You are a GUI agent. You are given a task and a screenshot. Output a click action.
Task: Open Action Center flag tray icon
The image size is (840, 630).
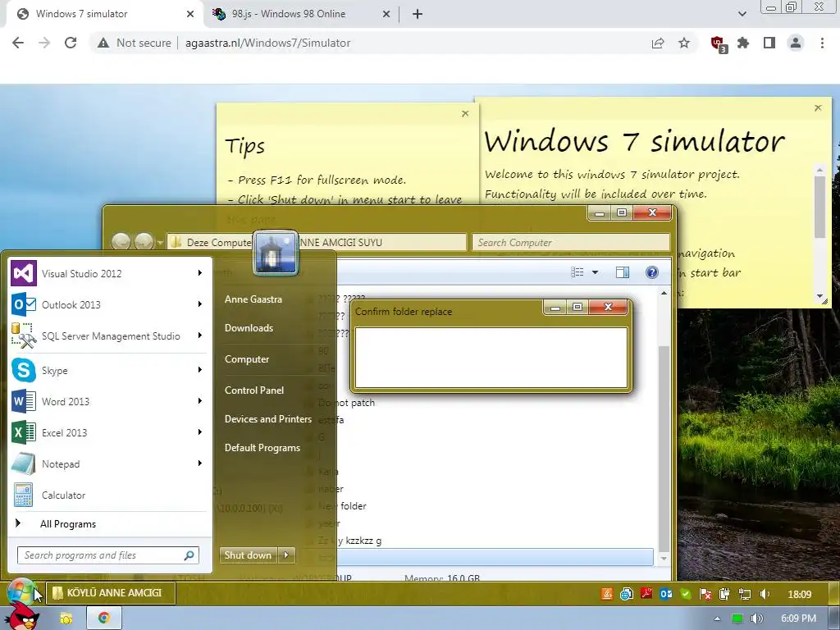pos(705,594)
